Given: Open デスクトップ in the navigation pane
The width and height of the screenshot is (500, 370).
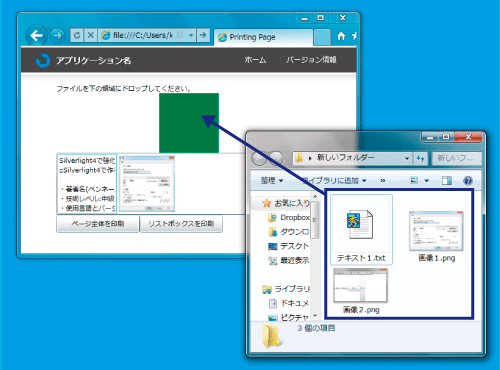Looking at the screenshot, I should (289, 246).
